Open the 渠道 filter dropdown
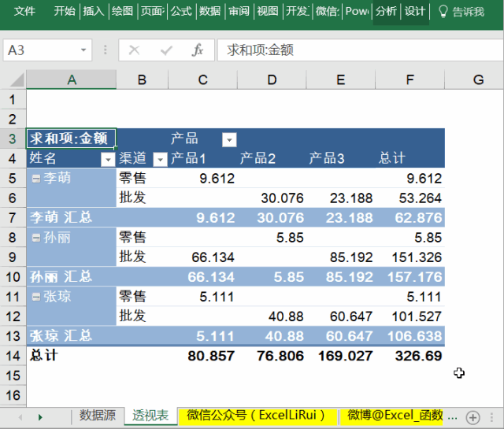This screenshot has height=429, width=504. click(160, 159)
